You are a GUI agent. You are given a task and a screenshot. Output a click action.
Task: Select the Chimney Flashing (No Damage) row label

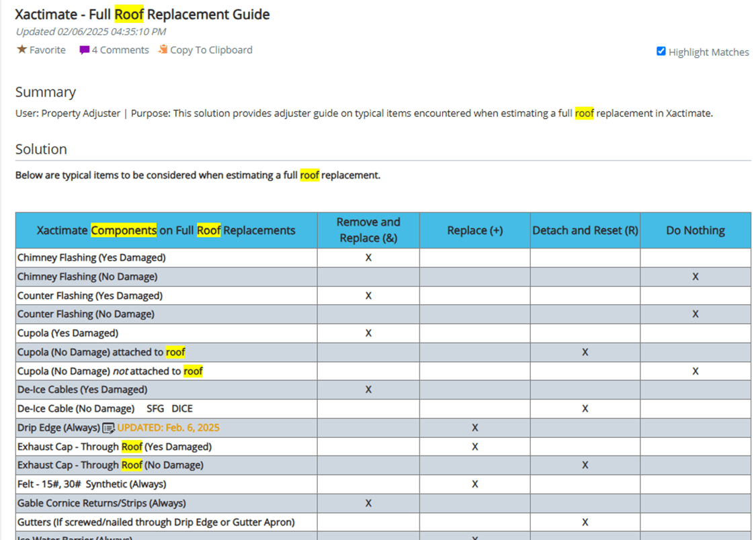coord(87,277)
